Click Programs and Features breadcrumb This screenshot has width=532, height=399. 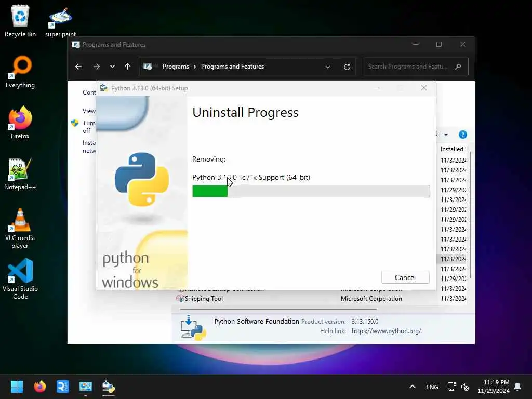pos(232,66)
